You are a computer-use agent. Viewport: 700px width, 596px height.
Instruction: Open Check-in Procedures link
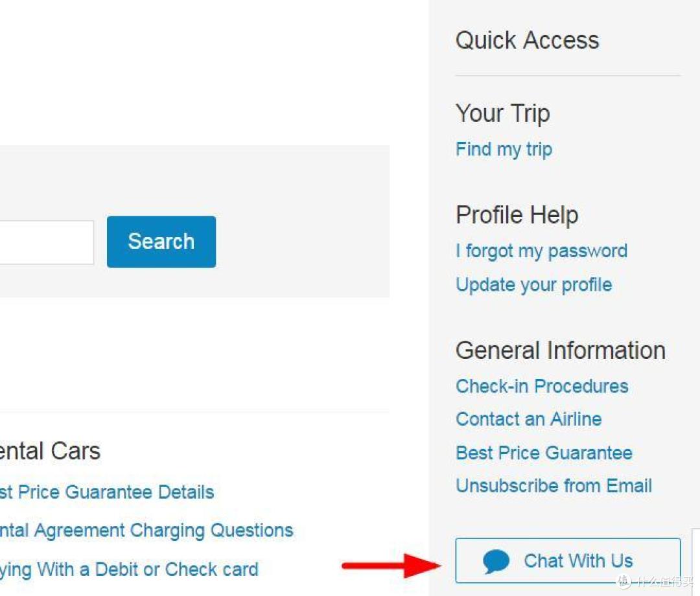pos(542,386)
